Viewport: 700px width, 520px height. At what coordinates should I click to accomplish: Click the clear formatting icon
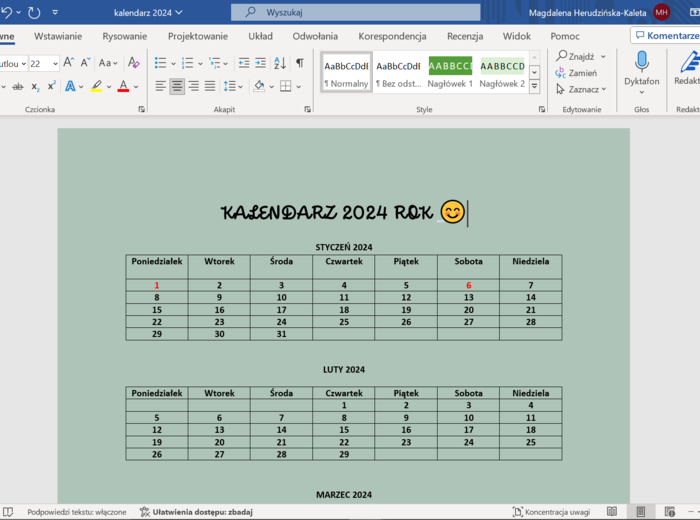click(x=132, y=63)
